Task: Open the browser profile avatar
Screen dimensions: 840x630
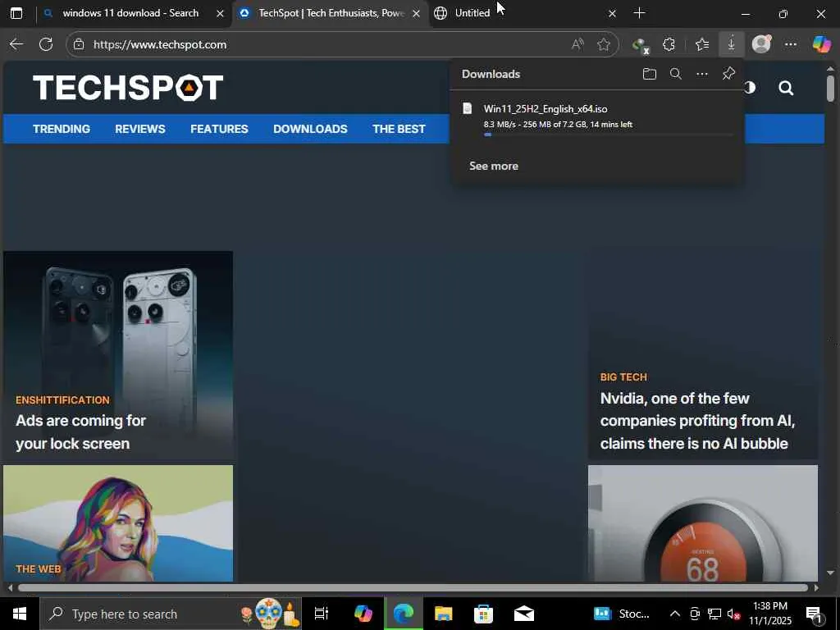Action: [761, 44]
